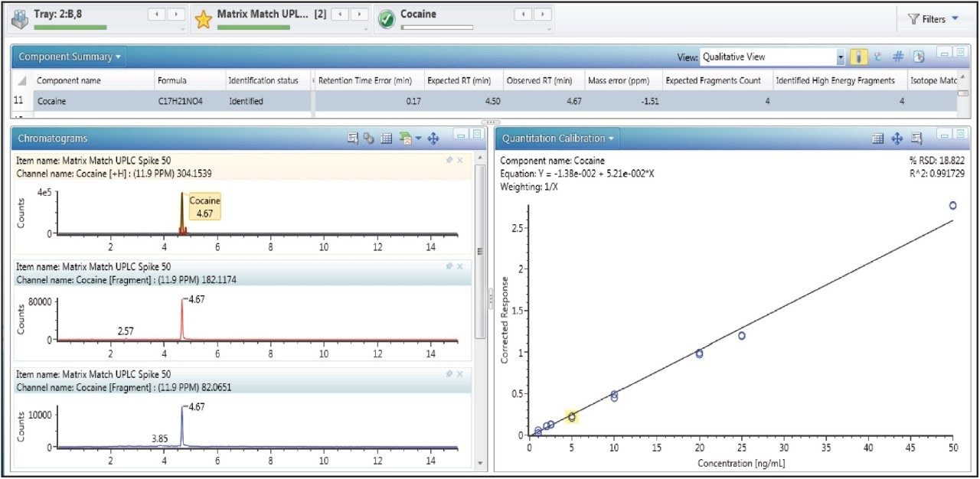This screenshot has height=479, width=980.
Task: Close the fragment 182.1174 chromatogram
Action: click(460, 266)
